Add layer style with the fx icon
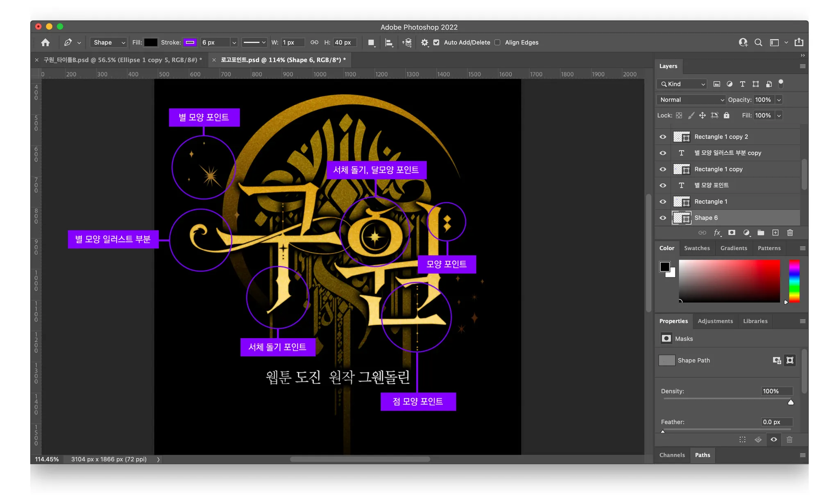The width and height of the screenshot is (839, 504). pyautogui.click(x=717, y=233)
